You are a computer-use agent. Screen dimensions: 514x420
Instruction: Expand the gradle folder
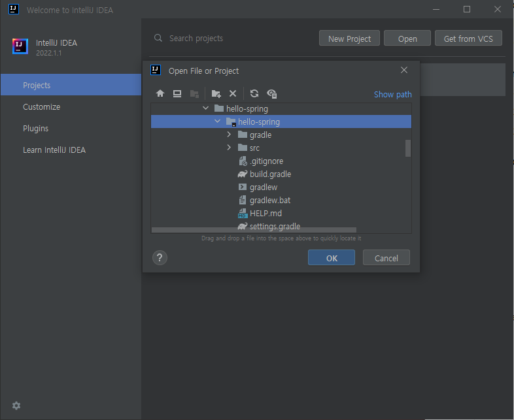[229, 135]
